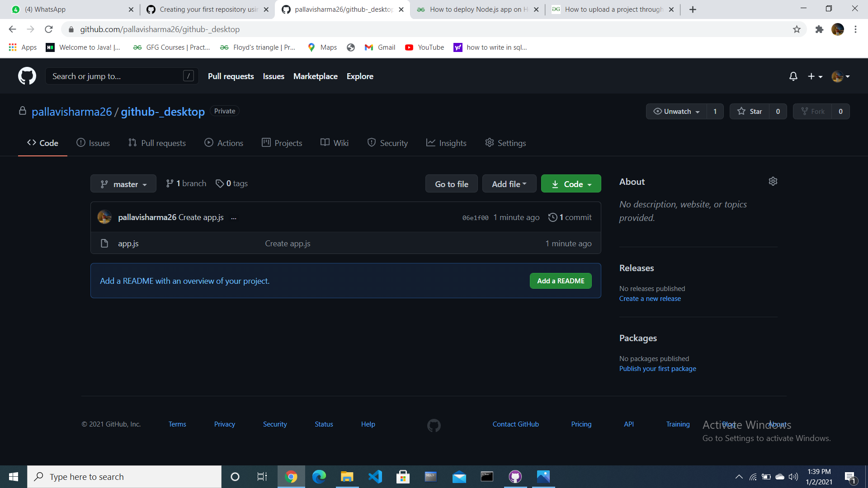Expand the Add file dropdown menu

[507, 183]
